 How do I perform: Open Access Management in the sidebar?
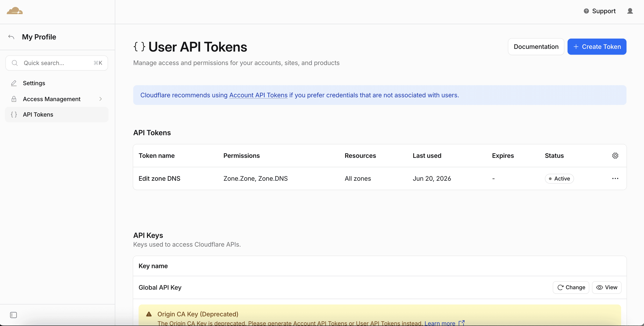point(57,99)
